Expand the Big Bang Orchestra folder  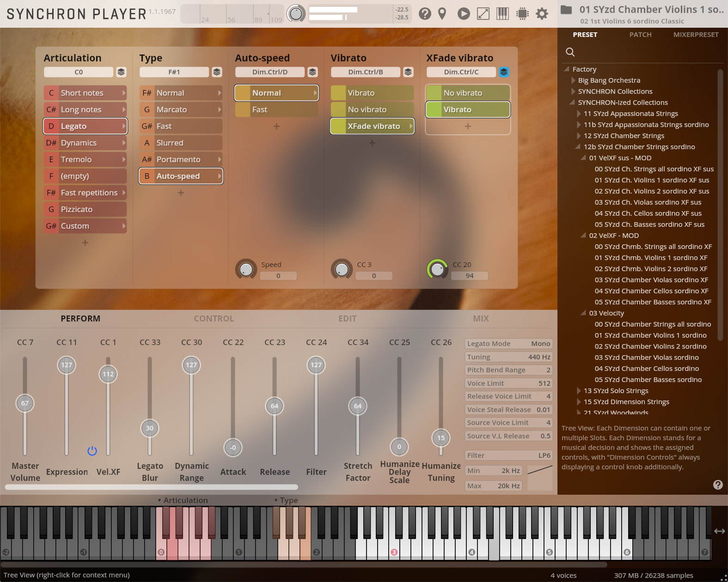point(574,80)
